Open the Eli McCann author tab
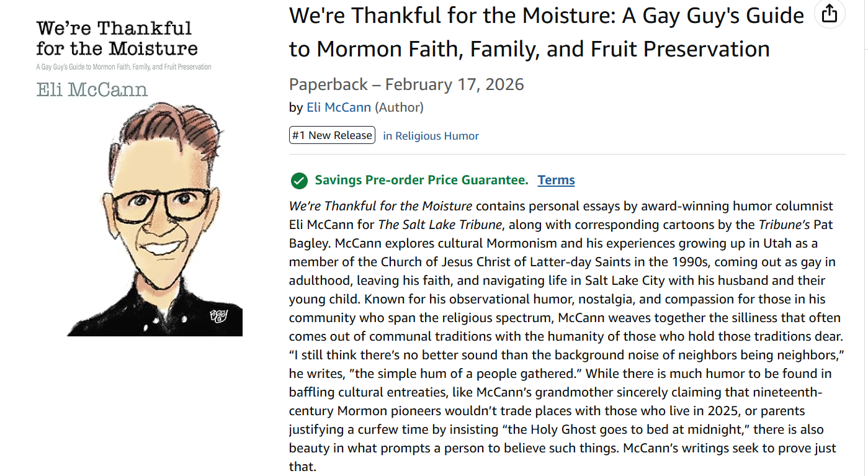 pos(339,107)
